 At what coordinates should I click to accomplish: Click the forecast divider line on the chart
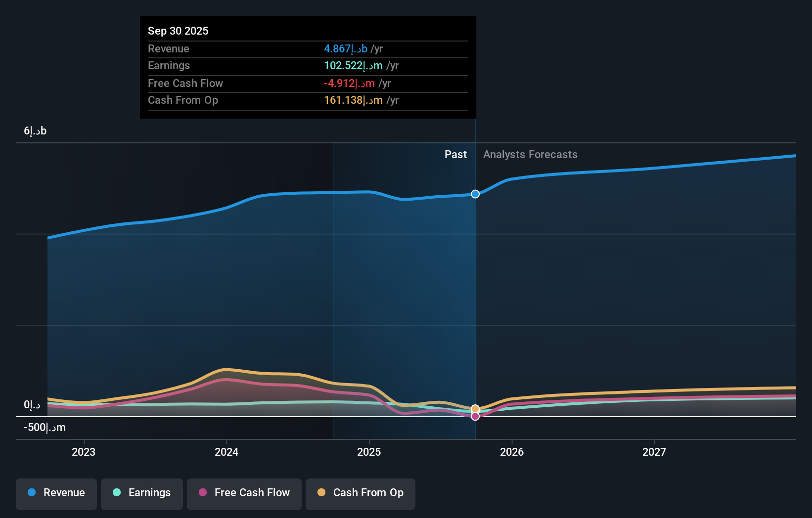475,297
